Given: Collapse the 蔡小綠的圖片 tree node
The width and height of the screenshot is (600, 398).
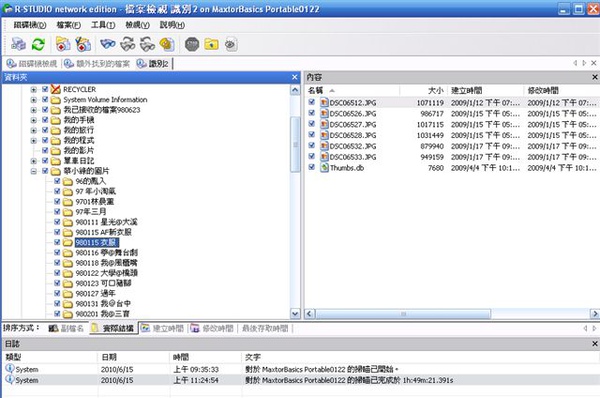Looking at the screenshot, I should (x=34, y=171).
